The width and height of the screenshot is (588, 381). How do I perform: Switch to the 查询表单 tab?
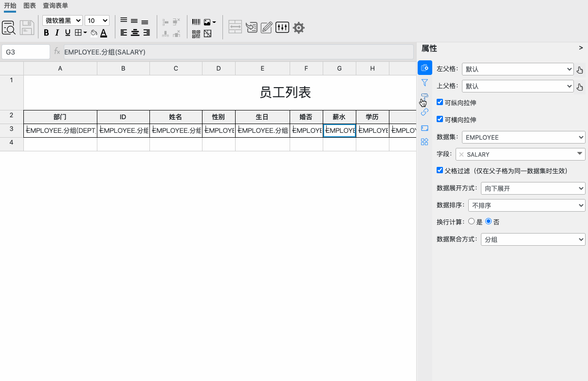click(x=55, y=6)
